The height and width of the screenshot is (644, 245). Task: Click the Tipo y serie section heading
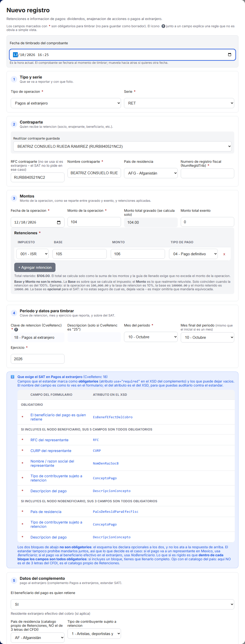point(31,77)
